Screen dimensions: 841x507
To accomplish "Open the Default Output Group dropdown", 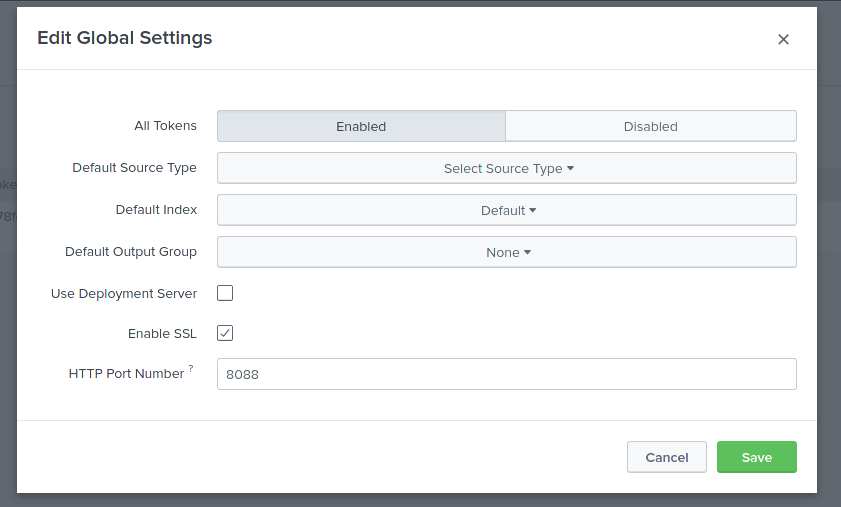I will (x=506, y=252).
